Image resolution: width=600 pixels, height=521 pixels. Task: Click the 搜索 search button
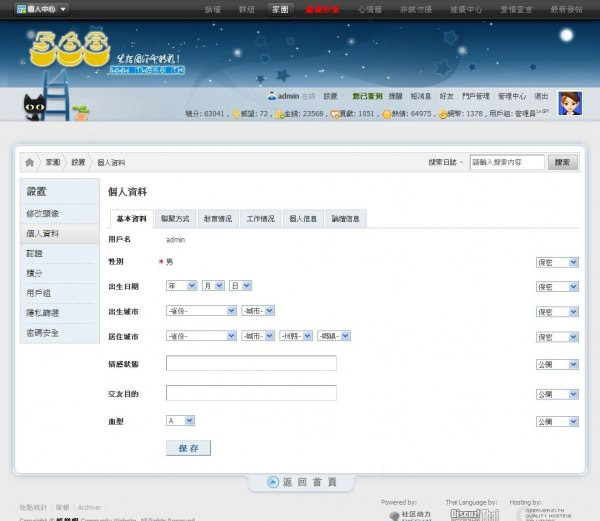pos(562,162)
